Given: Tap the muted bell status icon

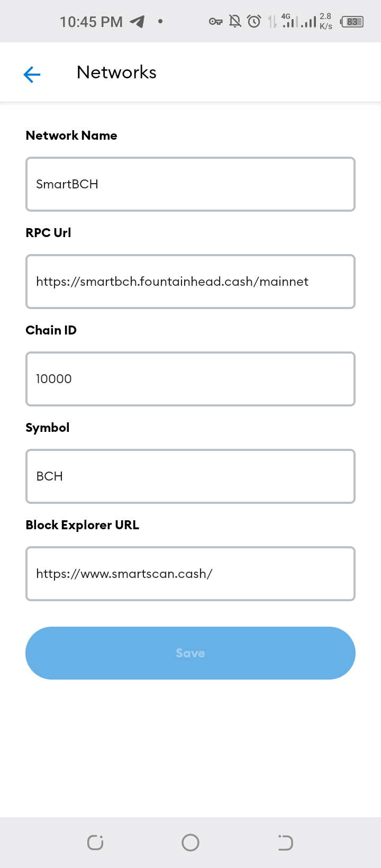Looking at the screenshot, I should [235, 21].
